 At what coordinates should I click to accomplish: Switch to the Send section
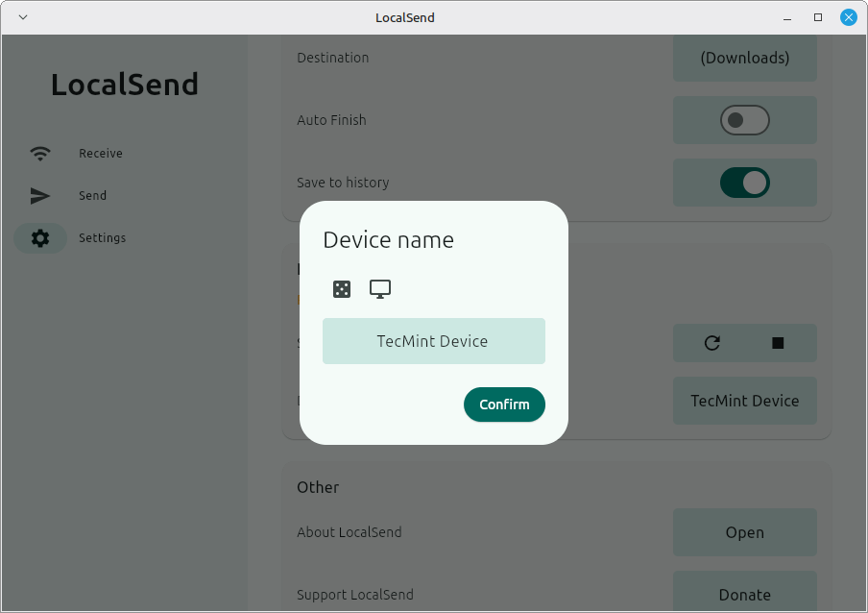tap(92, 195)
